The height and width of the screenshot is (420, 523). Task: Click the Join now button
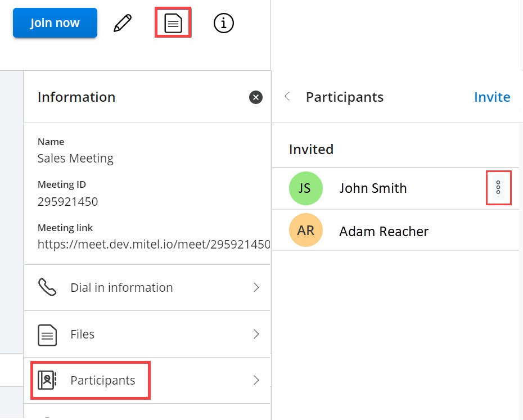point(55,23)
